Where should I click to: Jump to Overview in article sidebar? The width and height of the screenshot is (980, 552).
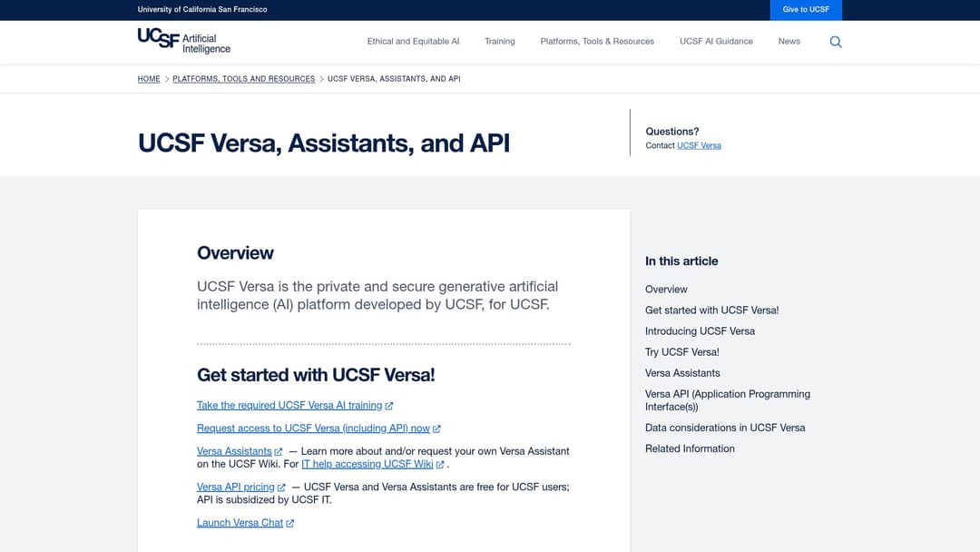coord(666,290)
